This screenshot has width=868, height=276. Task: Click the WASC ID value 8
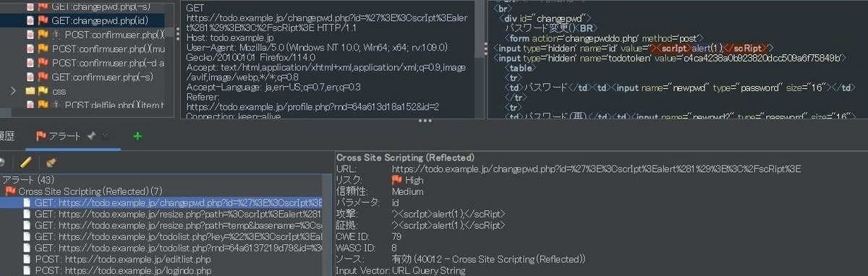(394, 248)
